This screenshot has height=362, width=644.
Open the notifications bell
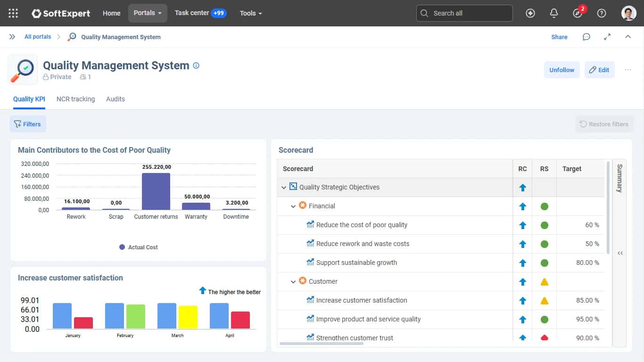pos(554,13)
